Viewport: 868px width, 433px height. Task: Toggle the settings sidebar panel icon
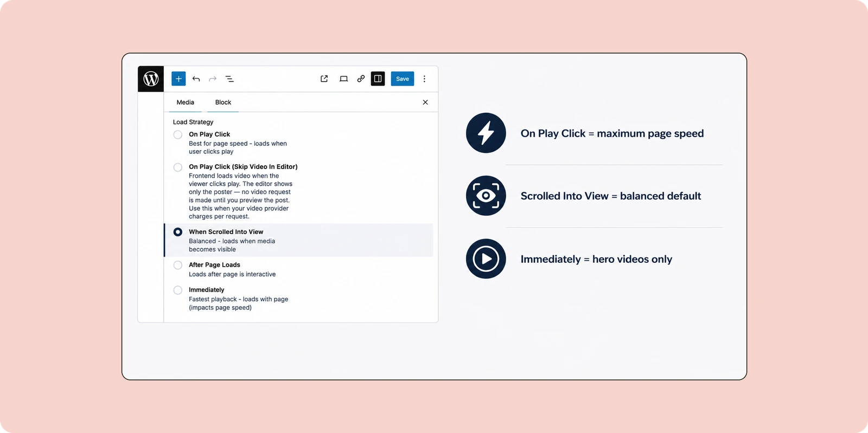click(x=378, y=79)
